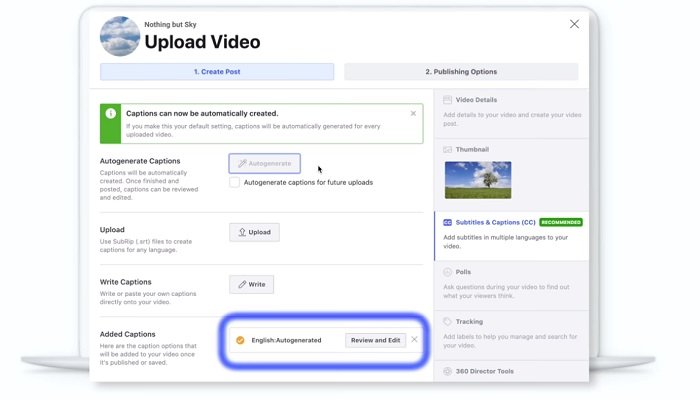700x400 pixels.
Task: Switch to the Publishing Options tab
Action: point(461,72)
